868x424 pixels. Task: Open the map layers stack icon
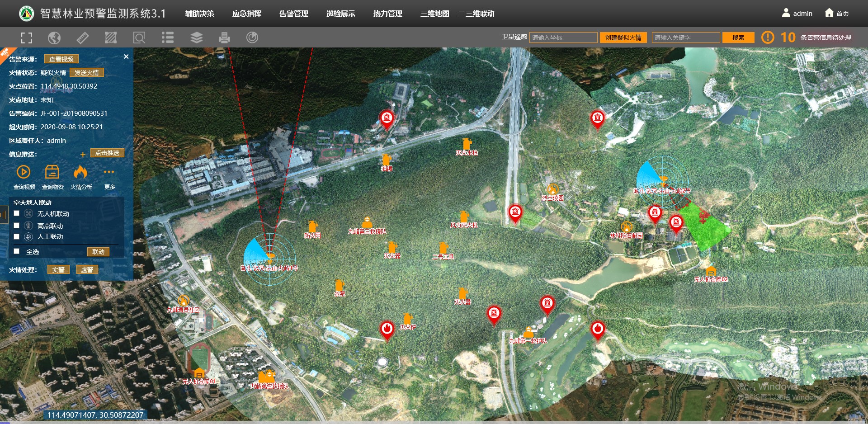[196, 38]
